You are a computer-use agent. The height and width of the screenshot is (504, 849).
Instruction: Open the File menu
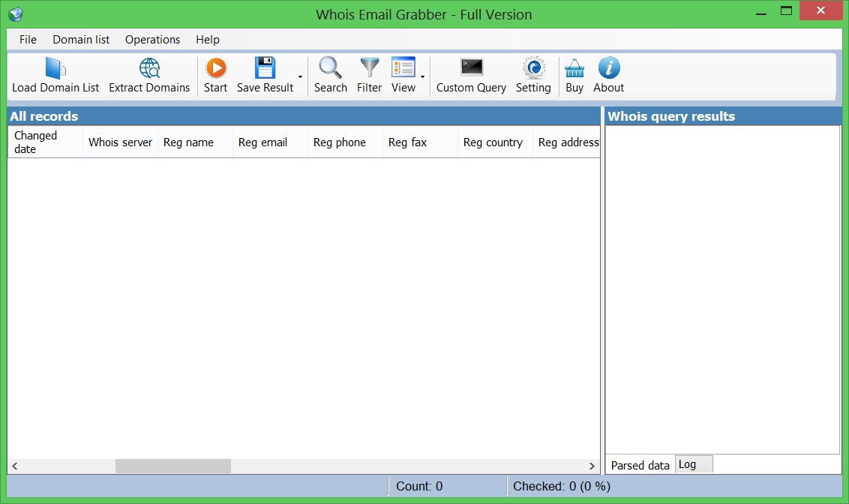[x=28, y=40]
